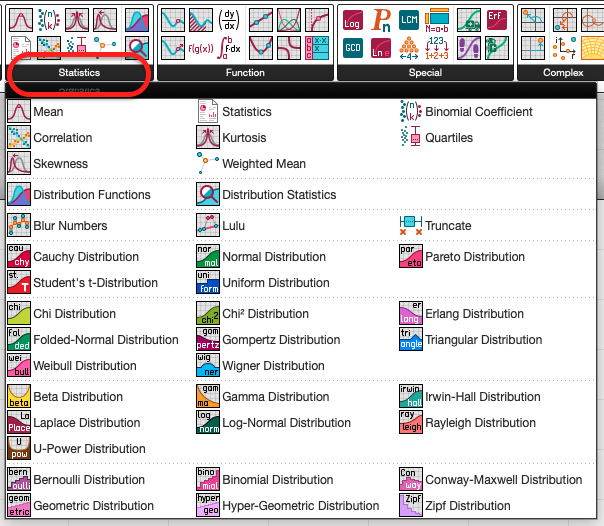
Task: Click the abc x·x table icon in Function panel
Action: tap(317, 48)
